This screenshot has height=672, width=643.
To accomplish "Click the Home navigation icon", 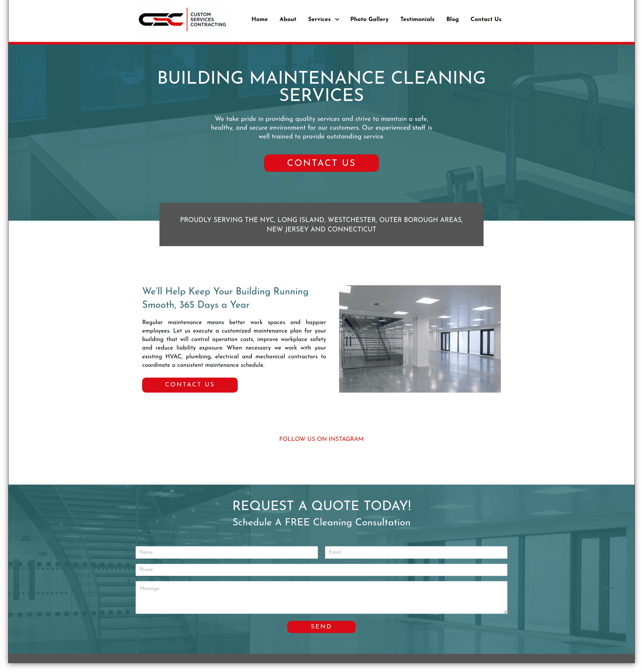I will [259, 19].
